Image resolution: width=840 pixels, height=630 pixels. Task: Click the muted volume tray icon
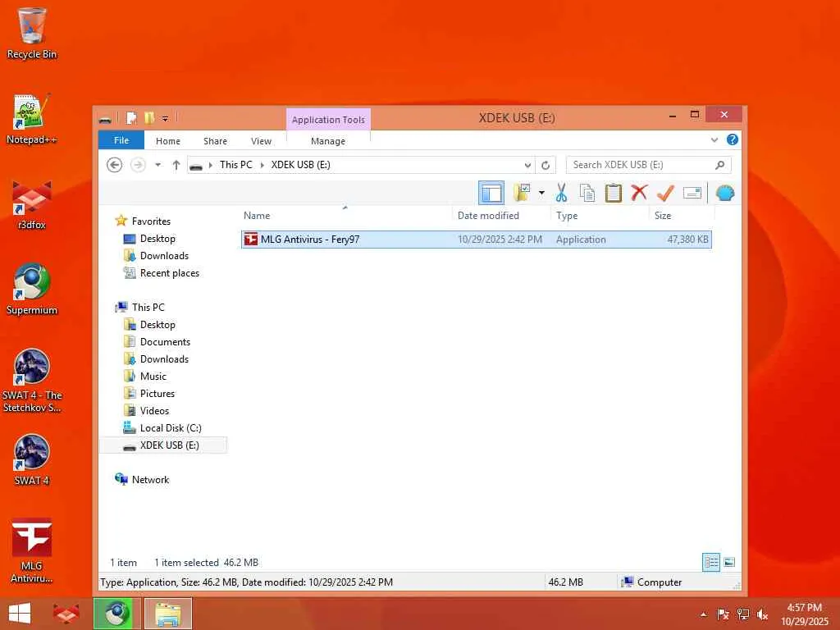tap(762, 614)
